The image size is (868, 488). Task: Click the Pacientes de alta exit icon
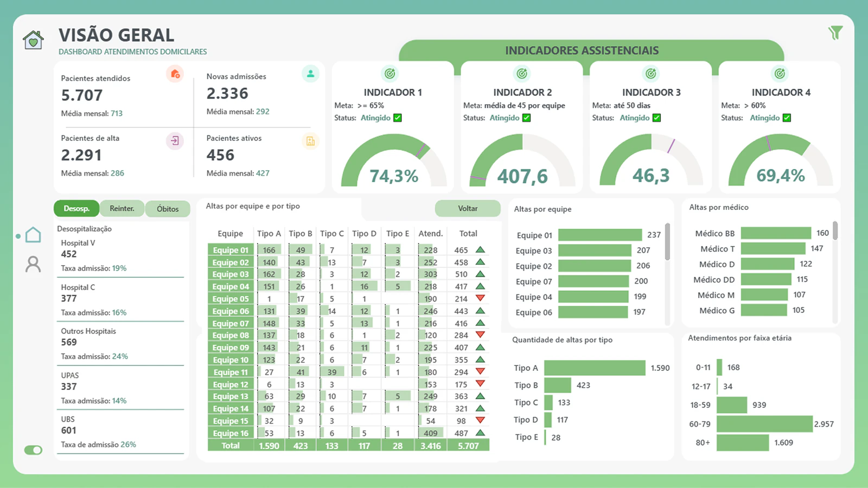click(x=175, y=141)
